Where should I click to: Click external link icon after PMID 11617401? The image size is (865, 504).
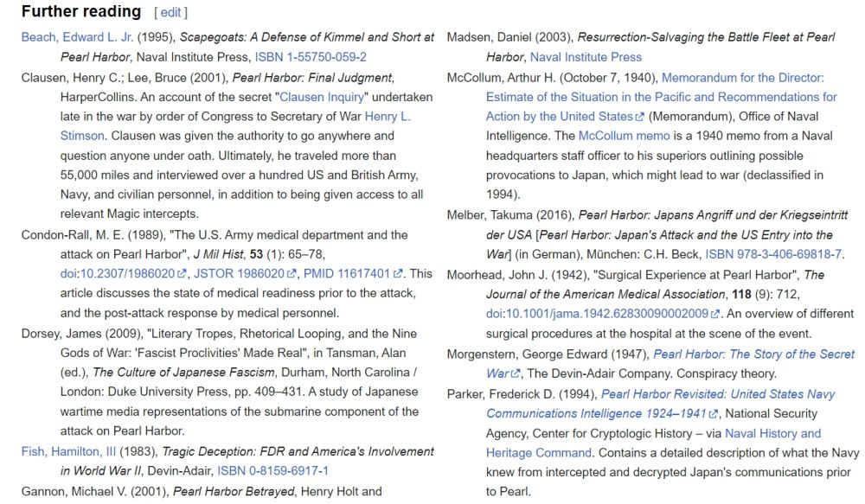pyautogui.click(x=398, y=273)
